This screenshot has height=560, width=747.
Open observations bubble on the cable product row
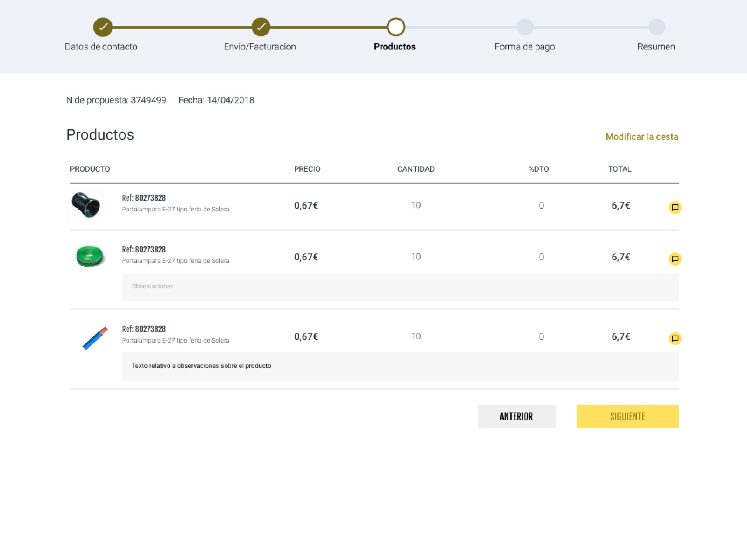675,338
